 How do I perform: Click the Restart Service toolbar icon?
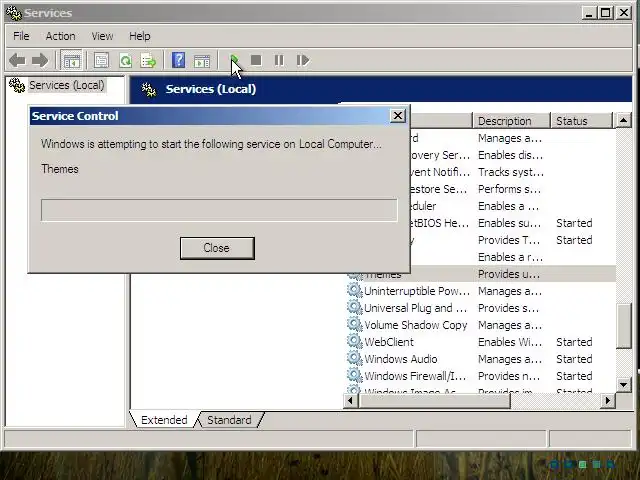pos(303,60)
